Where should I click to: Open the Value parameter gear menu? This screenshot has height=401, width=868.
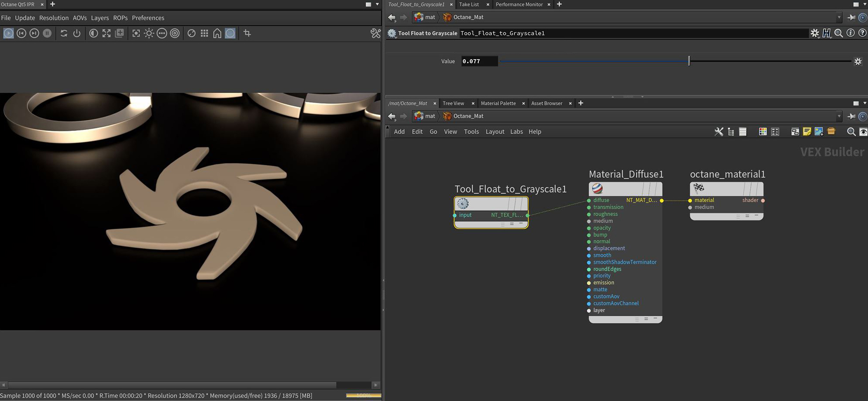858,61
